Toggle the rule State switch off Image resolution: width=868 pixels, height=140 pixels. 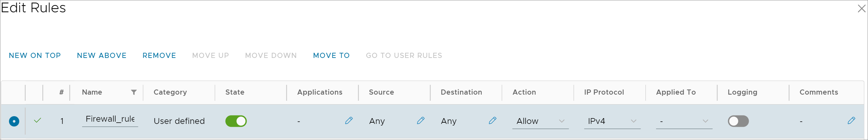point(236,121)
